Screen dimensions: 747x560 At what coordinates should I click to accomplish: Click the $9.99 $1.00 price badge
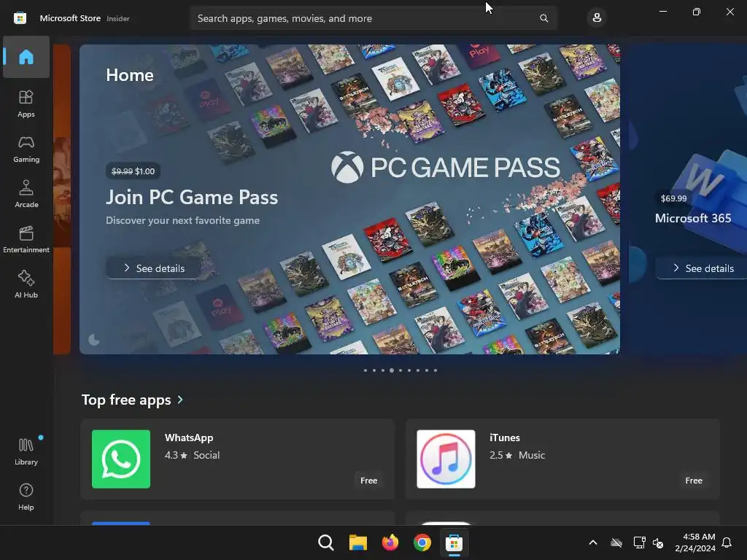[x=133, y=171]
